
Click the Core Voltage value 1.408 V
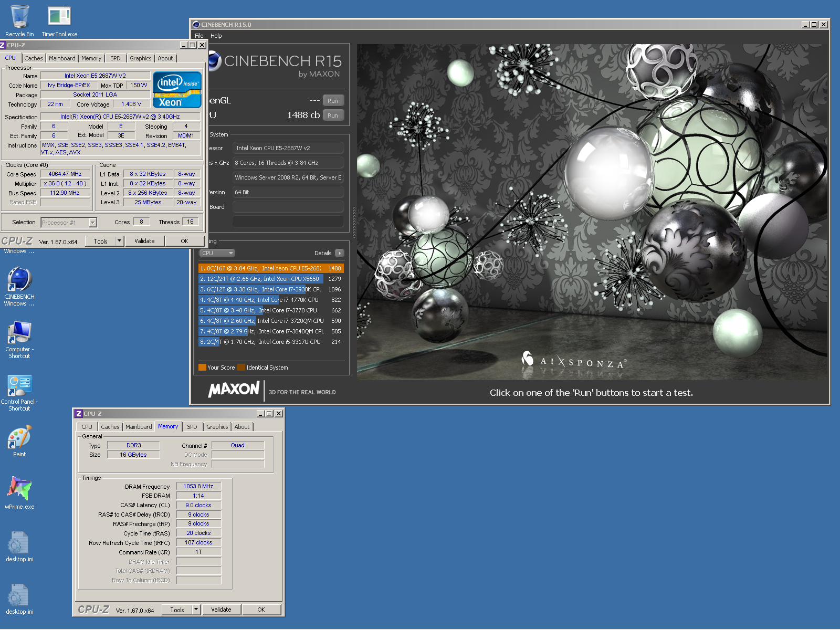(x=131, y=104)
